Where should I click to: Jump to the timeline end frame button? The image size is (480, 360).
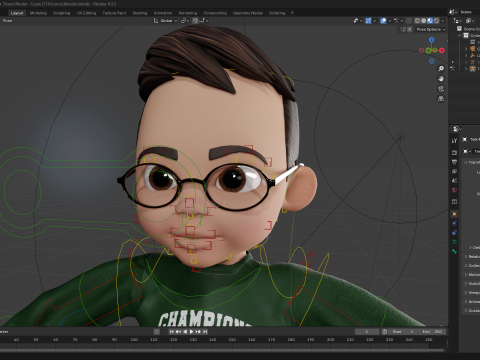205,332
